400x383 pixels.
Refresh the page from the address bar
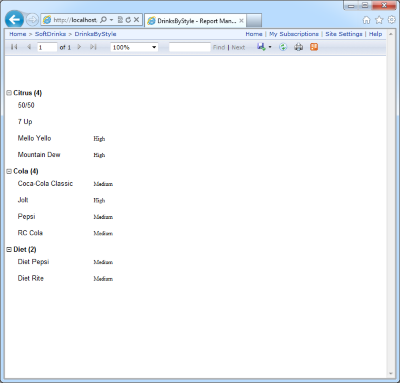point(128,20)
